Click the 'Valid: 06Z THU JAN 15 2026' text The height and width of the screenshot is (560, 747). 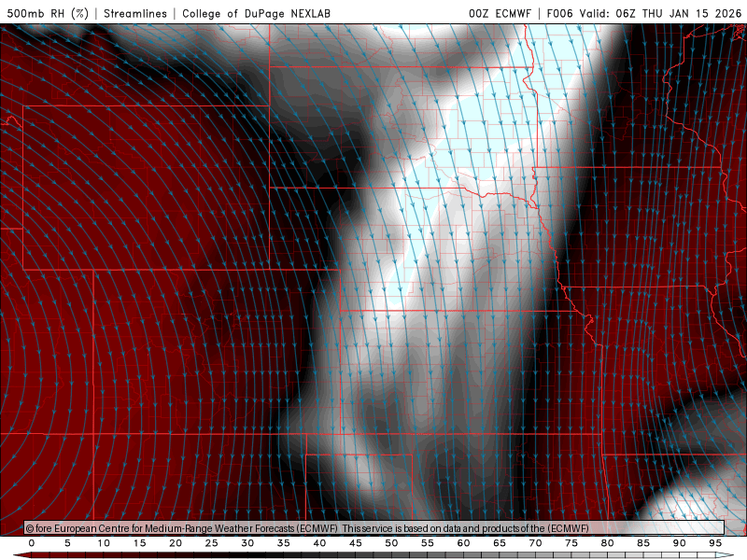[x=661, y=13]
